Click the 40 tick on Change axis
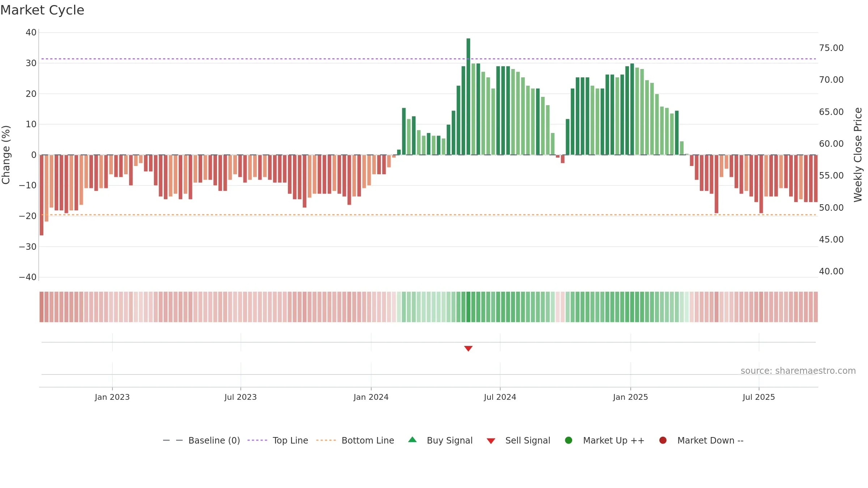Screen dimensions: 868x488 (x=31, y=33)
